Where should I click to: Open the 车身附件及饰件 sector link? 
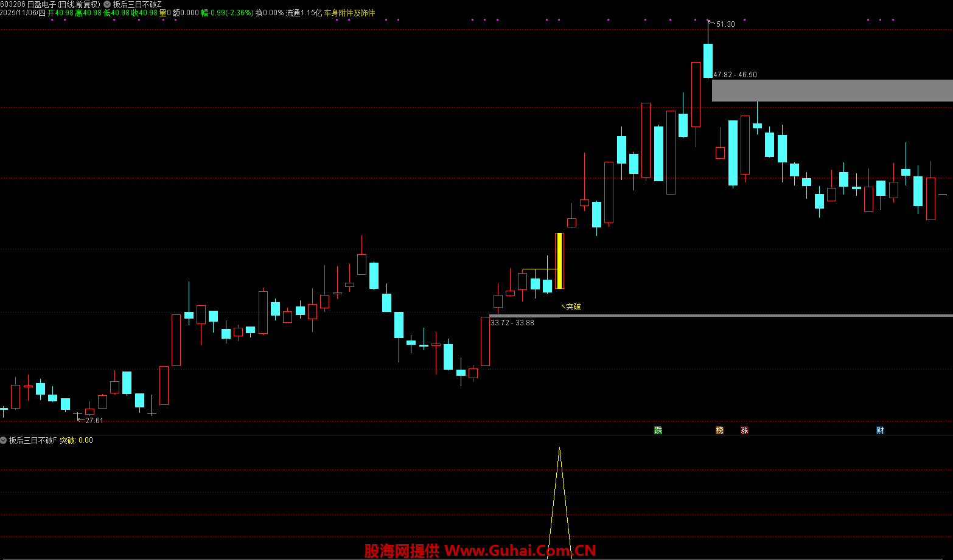[349, 13]
